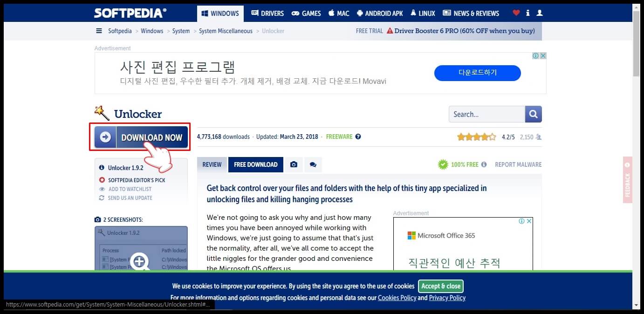Focus the Search input field
The height and width of the screenshot is (314, 644).
486,114
